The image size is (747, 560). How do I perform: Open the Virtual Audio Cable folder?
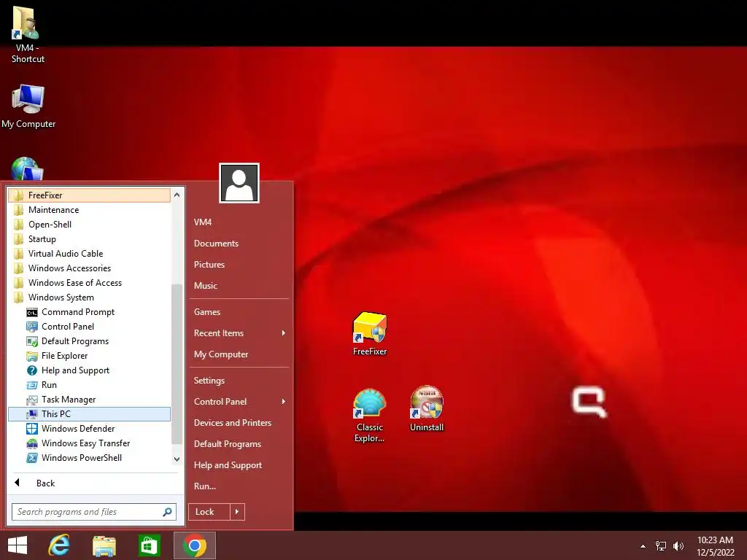(x=89, y=254)
